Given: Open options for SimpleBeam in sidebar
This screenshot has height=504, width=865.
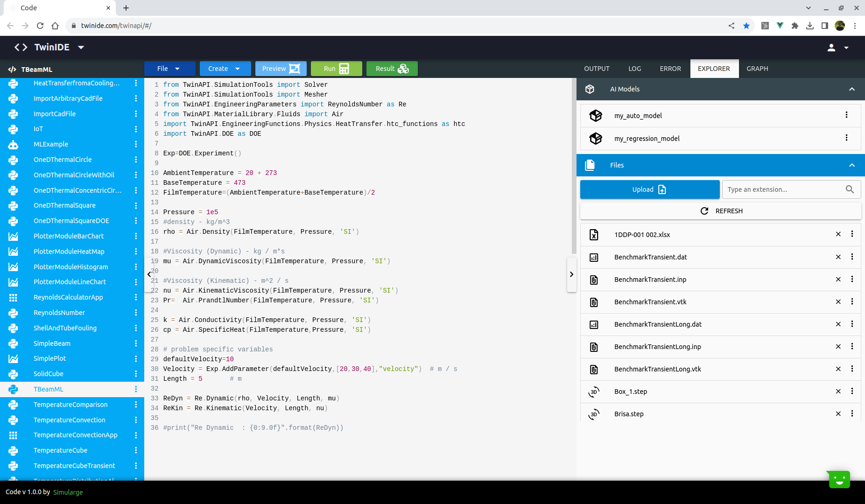Looking at the screenshot, I should pyautogui.click(x=136, y=343).
